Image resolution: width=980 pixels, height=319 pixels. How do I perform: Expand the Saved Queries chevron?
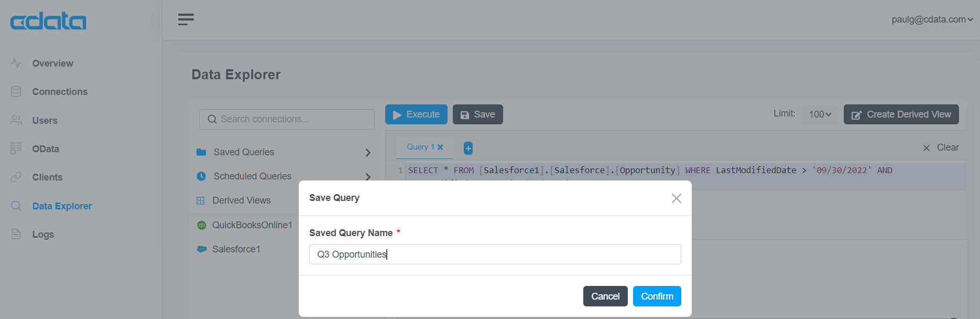pos(368,153)
